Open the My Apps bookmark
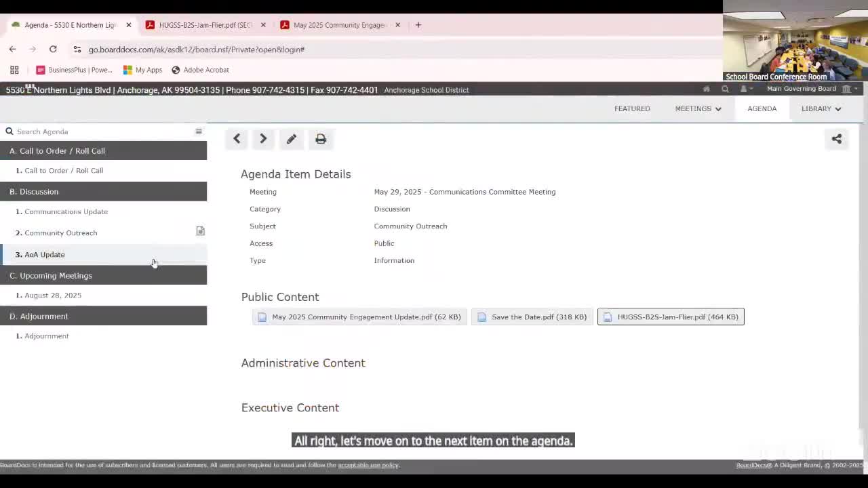Image resolution: width=868 pixels, height=488 pixels. point(142,70)
